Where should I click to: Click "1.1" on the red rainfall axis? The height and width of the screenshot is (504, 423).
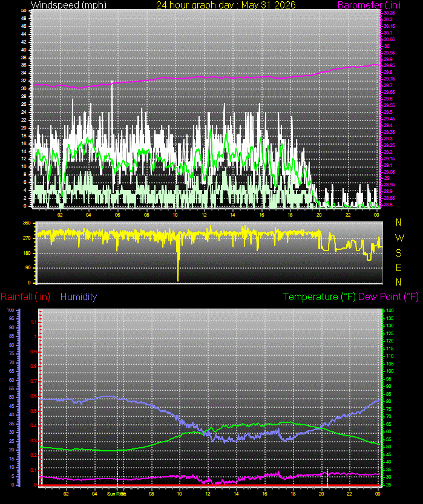point(34,322)
